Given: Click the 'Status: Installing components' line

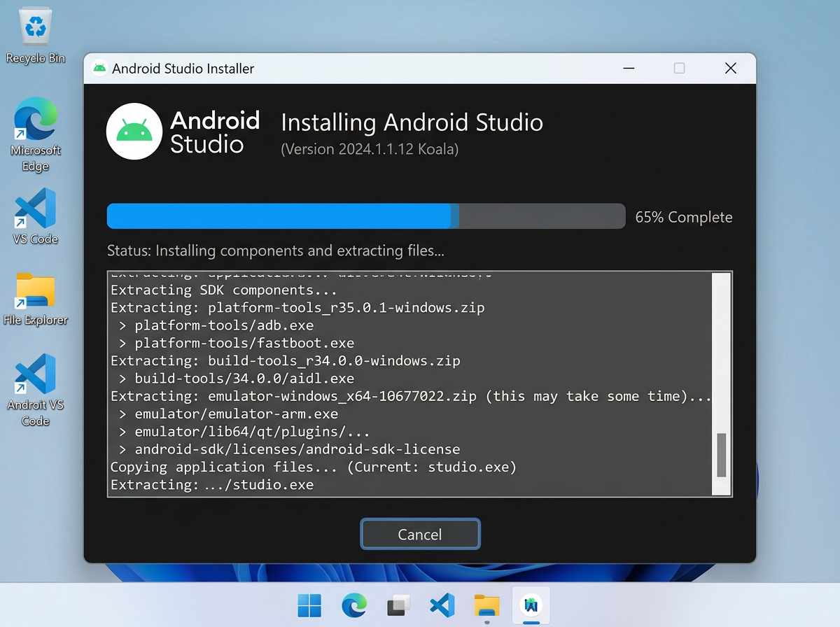Looking at the screenshot, I should [x=276, y=251].
